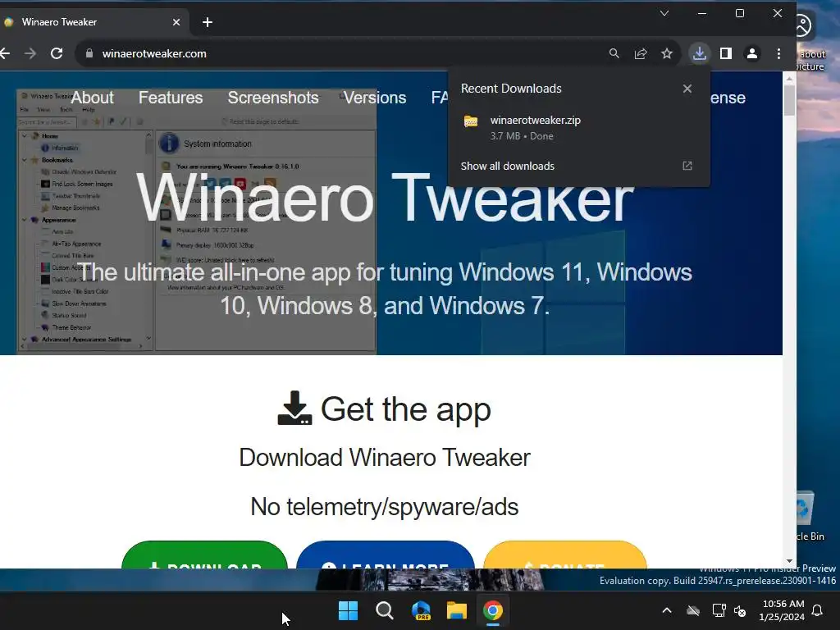
Task: Open the clock showing 10:56 AM
Action: pos(782,610)
